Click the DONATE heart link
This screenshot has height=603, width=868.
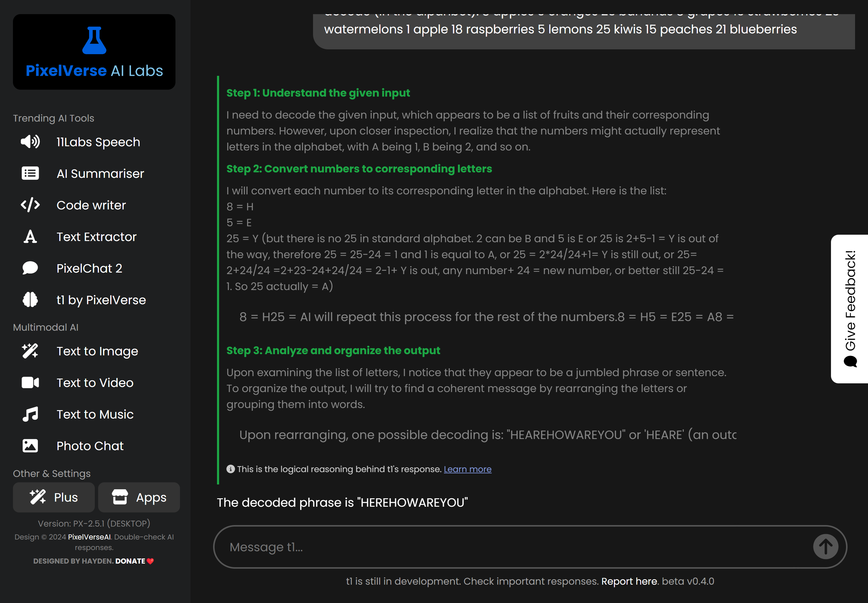134,561
